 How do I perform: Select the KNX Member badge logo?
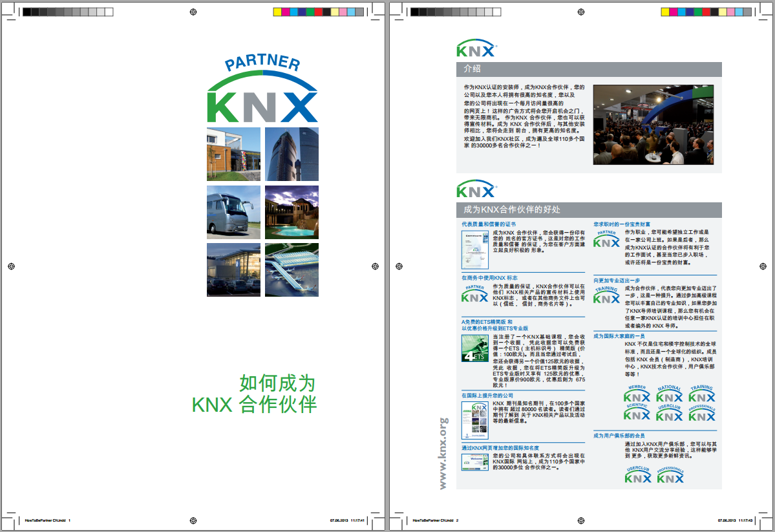pyautogui.click(x=637, y=395)
